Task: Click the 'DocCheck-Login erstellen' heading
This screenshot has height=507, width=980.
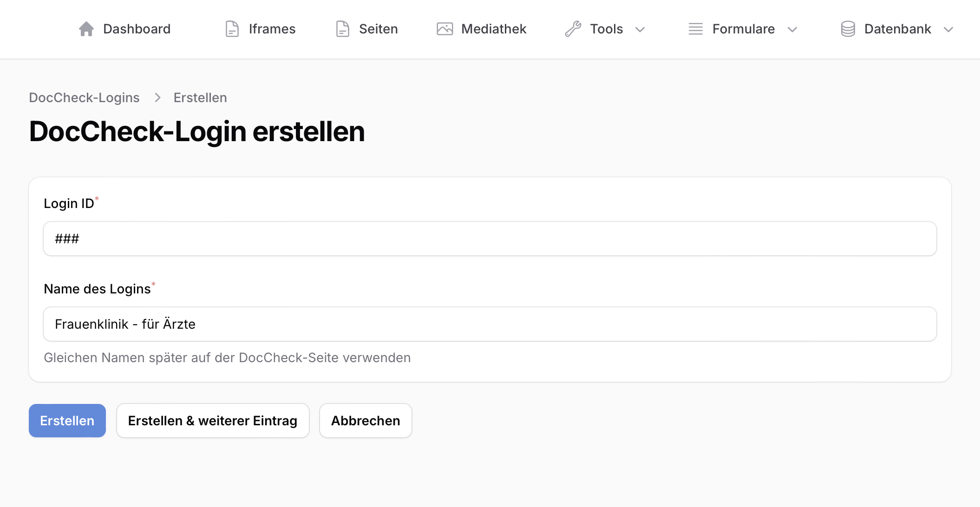Action: click(x=197, y=131)
